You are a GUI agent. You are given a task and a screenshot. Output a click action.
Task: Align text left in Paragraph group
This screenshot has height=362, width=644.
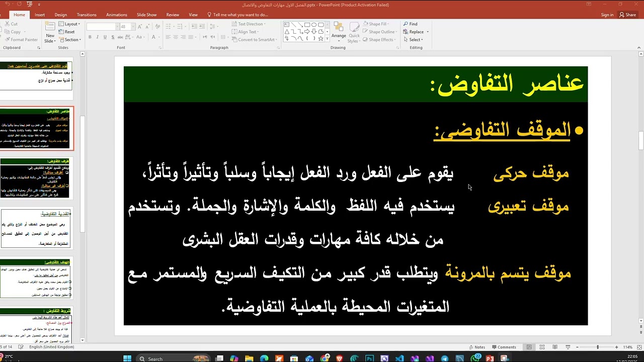tap(168, 37)
